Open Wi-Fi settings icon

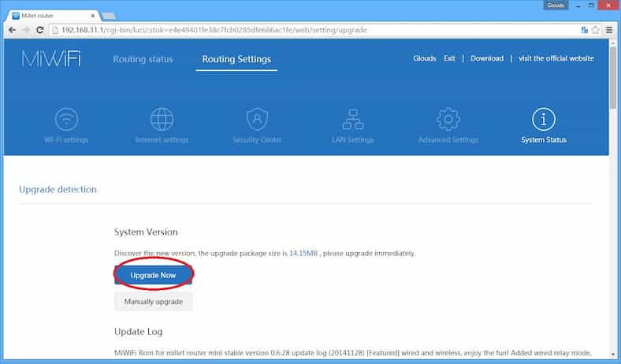[66, 120]
